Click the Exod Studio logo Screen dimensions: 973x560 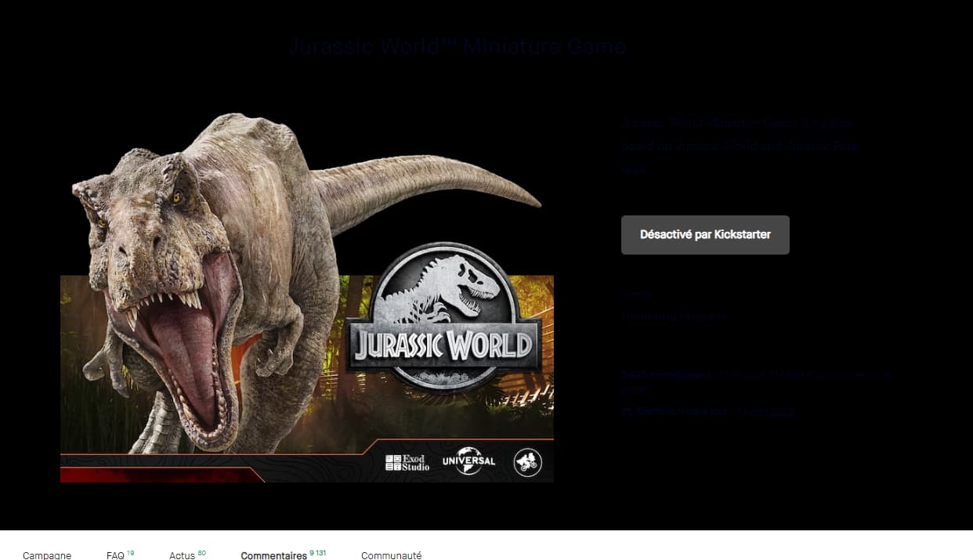[x=407, y=463]
